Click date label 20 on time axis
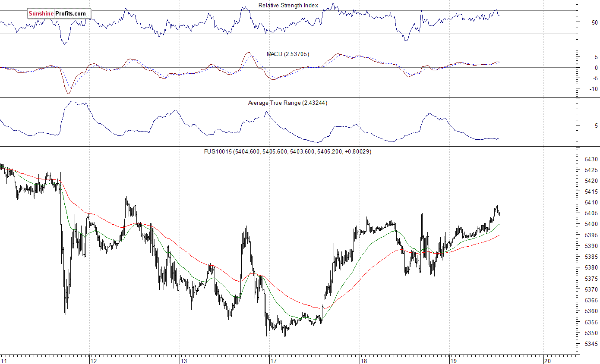The height and width of the screenshot is (364, 600). [548, 360]
